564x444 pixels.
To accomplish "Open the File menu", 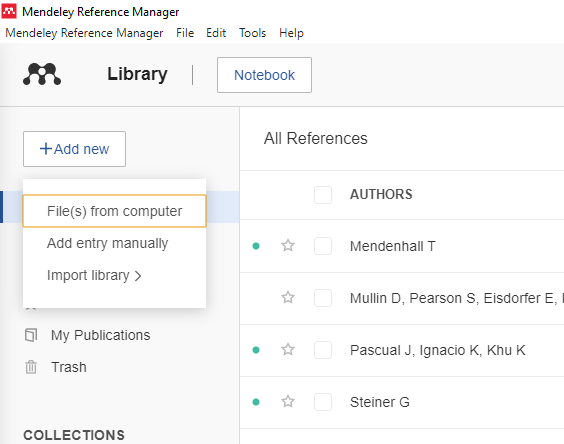I will (x=185, y=33).
